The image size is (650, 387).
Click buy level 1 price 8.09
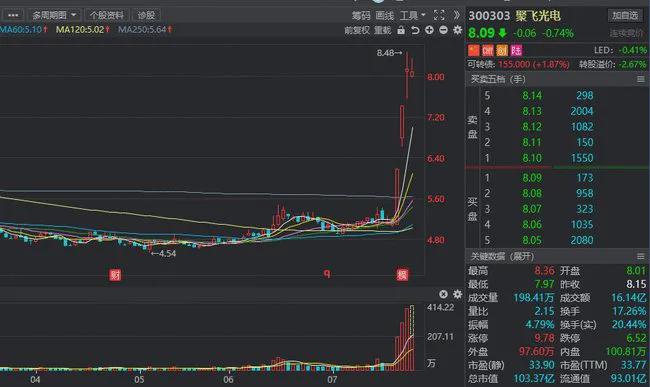(532, 178)
